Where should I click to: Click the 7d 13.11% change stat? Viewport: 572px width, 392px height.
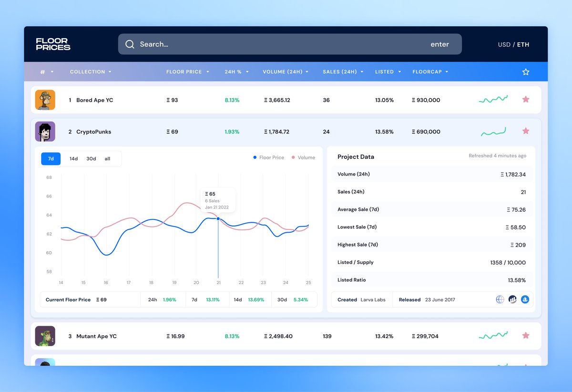click(x=205, y=300)
